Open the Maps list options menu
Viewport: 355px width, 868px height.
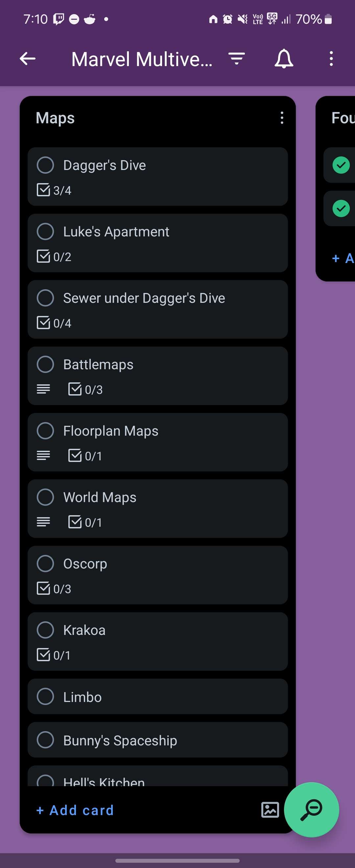tap(282, 118)
